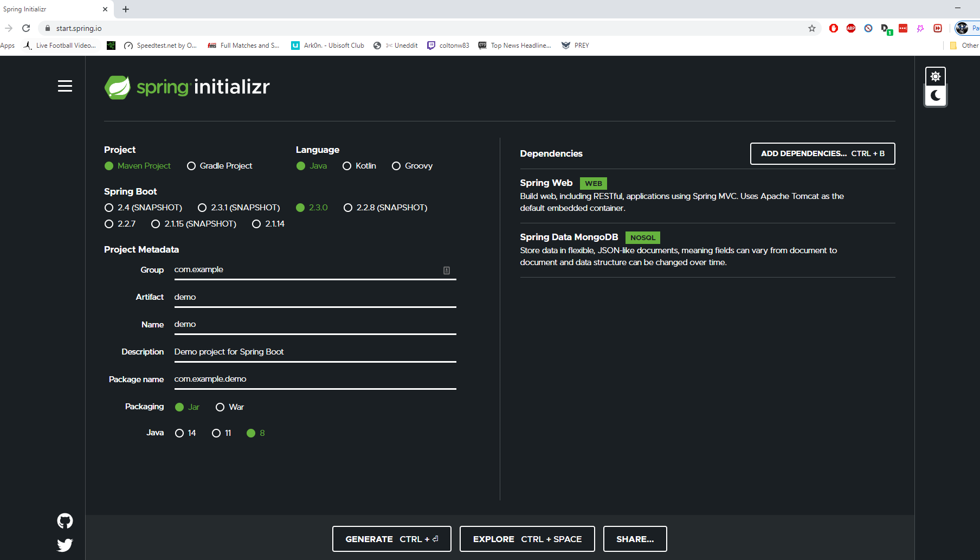Choose Java language
Viewport: 980px width, 560px height.
pyautogui.click(x=312, y=166)
